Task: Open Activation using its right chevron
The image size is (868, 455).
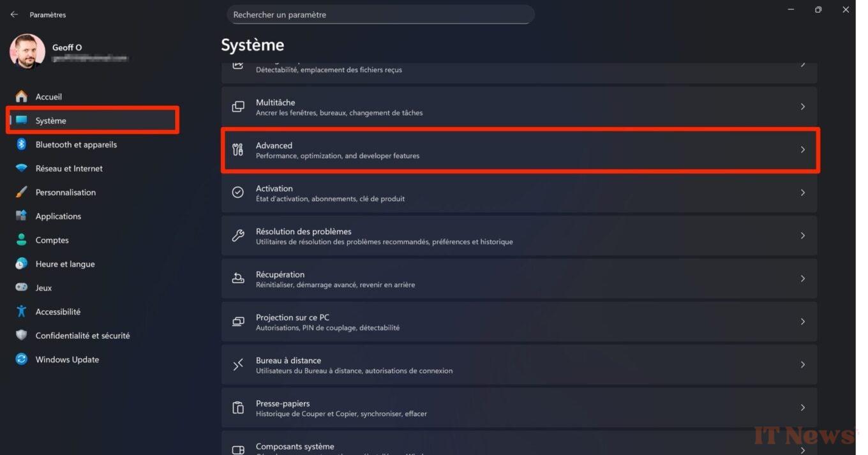Action: [x=803, y=193]
